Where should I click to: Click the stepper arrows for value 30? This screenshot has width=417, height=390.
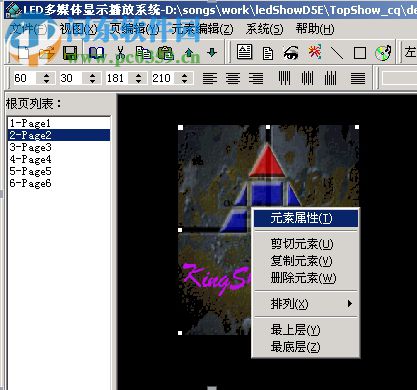pyautogui.click(x=93, y=78)
